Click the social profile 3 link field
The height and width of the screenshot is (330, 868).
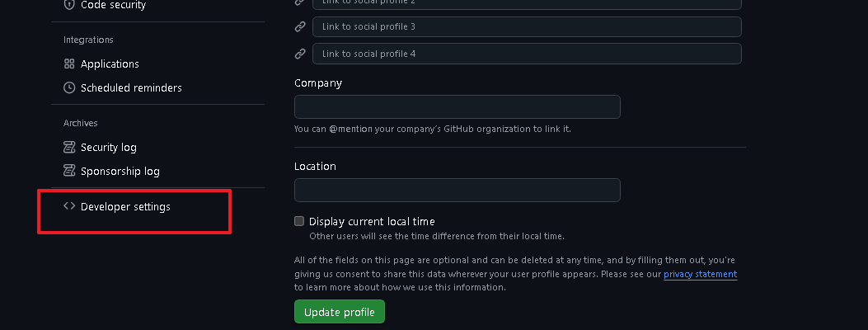[527, 26]
